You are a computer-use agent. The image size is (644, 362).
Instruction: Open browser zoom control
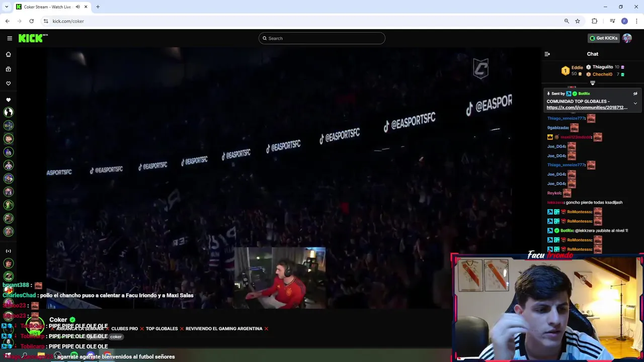[567, 21]
